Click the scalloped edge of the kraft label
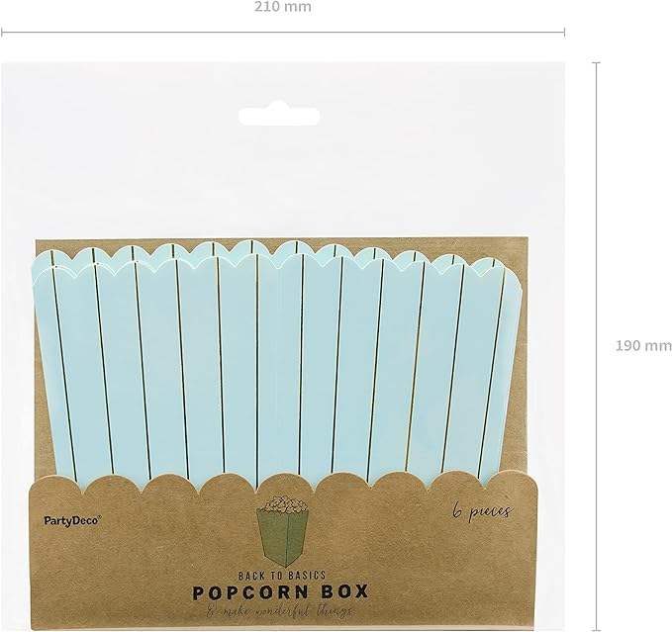672x632 pixels. [x=281, y=482]
